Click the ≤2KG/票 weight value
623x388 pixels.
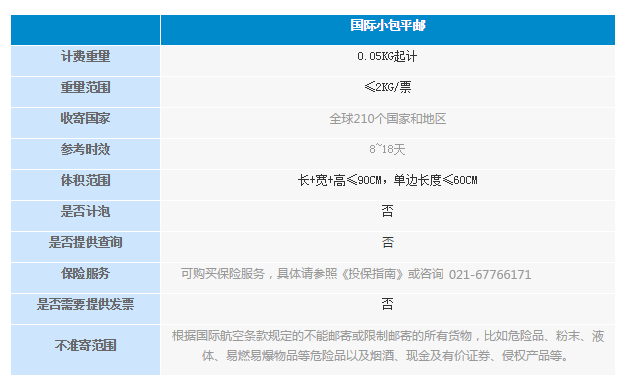pos(387,87)
